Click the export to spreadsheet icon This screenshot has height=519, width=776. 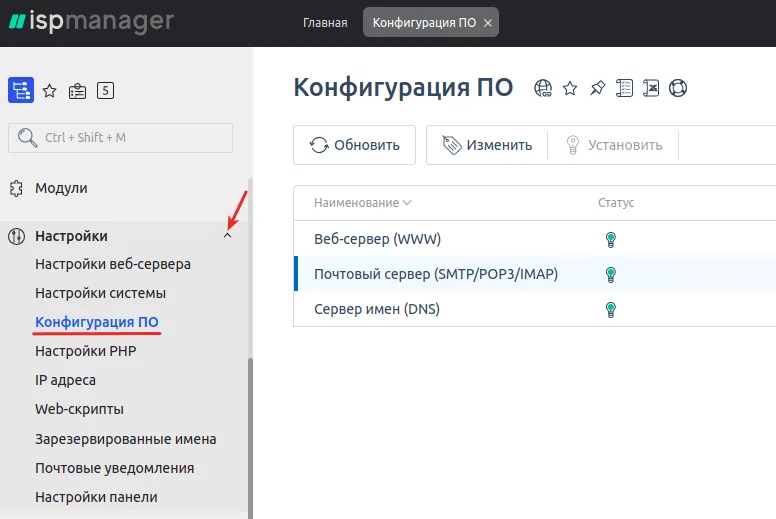651,88
